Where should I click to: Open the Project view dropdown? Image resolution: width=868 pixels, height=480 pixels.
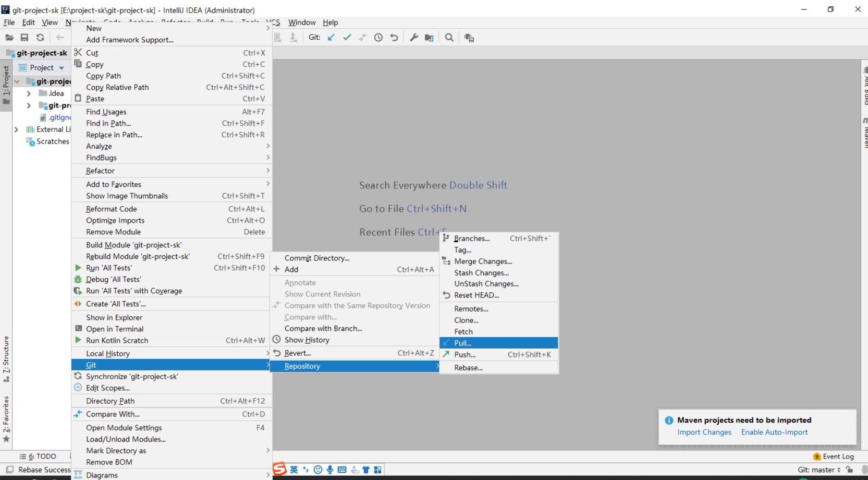(x=62, y=68)
